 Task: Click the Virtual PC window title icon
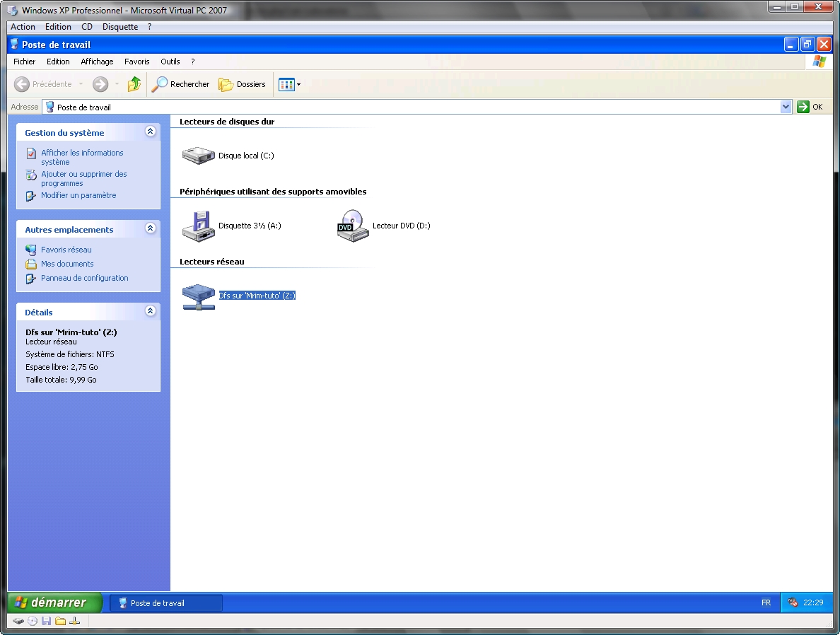[12, 10]
